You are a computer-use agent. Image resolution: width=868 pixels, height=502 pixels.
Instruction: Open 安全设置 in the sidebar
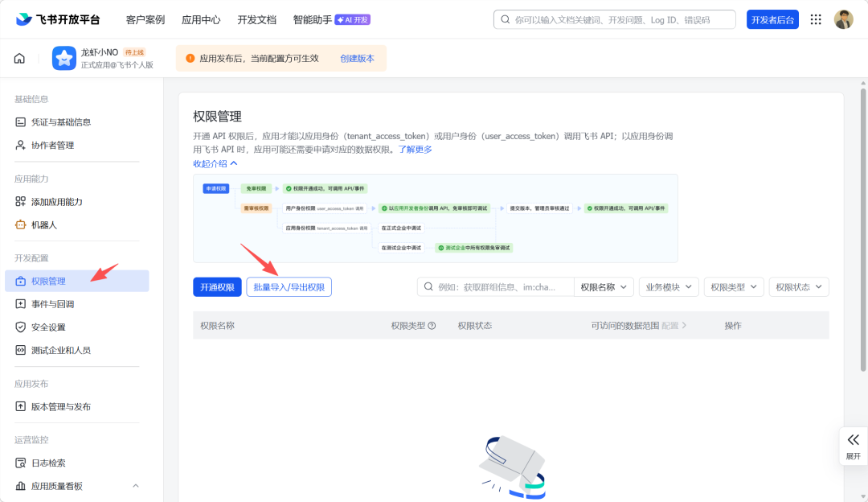pos(48,327)
